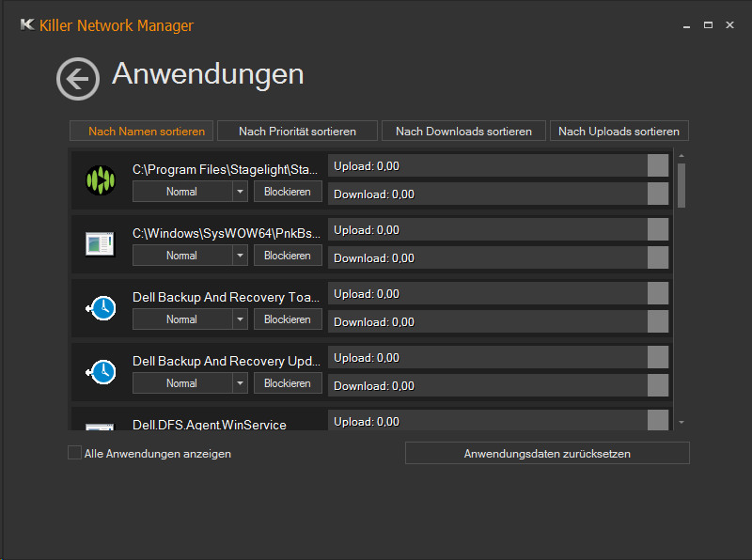Click PnkBstr Upload bandwidth bar
This screenshot has height=560, width=752.
pos(498,229)
